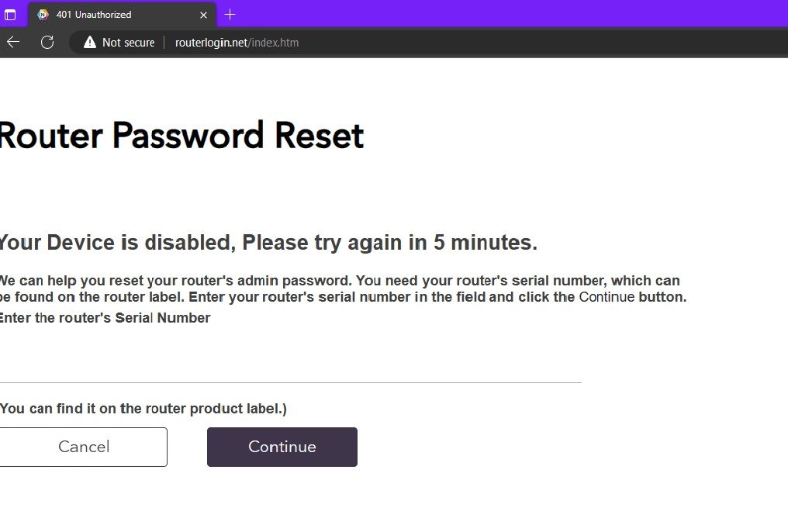Click the Not secure label text
788x532 pixels.
(x=128, y=43)
